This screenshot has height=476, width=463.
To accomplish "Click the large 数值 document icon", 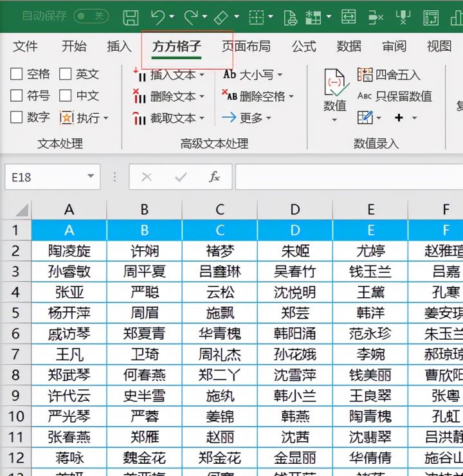I will pyautogui.click(x=336, y=82).
